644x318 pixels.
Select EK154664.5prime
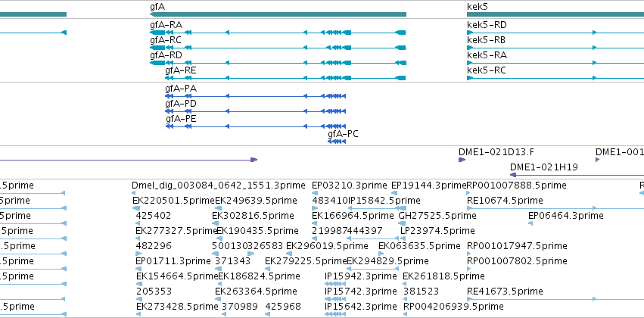point(177,276)
